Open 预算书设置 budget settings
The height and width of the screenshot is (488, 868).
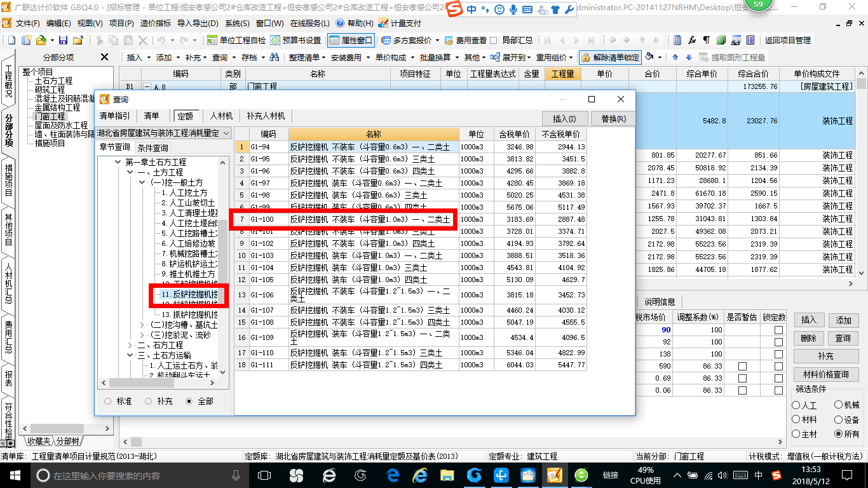click(x=295, y=40)
